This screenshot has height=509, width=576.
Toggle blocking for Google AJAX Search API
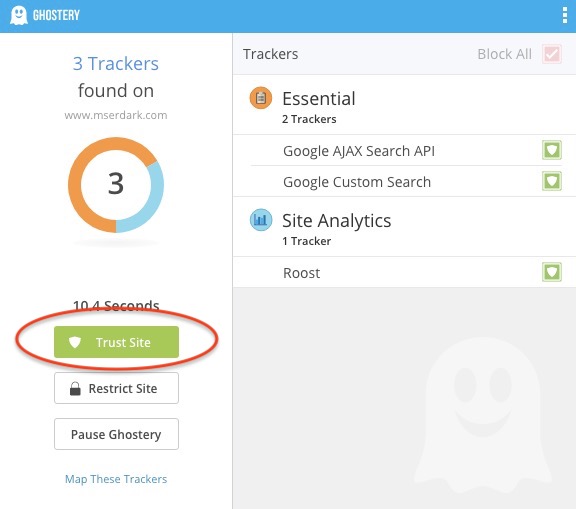point(552,150)
